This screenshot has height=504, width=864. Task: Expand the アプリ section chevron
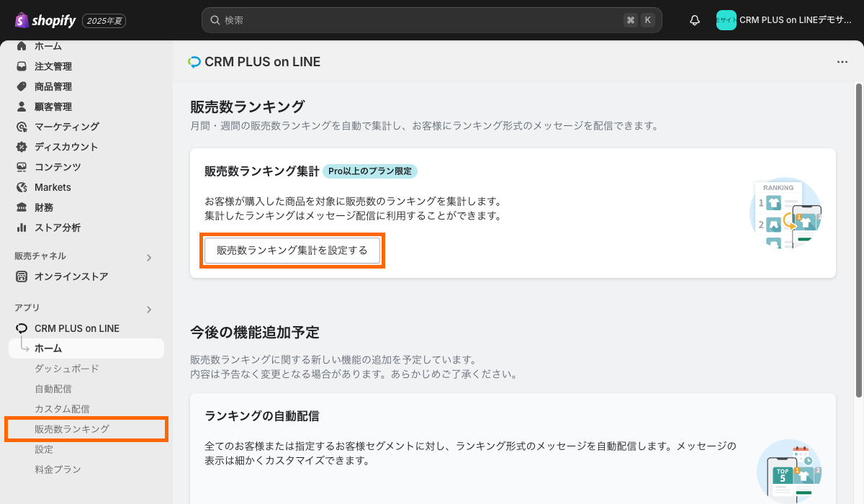149,310
